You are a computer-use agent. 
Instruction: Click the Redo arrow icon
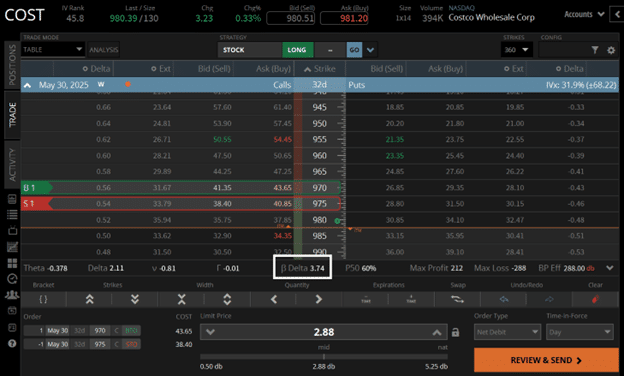pyautogui.click(x=549, y=299)
